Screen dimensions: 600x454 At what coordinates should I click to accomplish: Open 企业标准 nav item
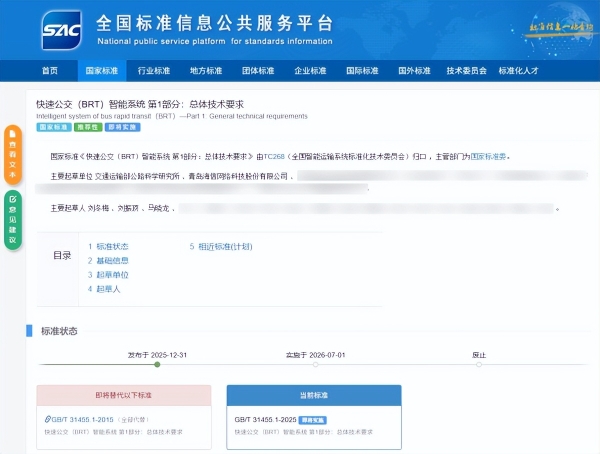310,71
